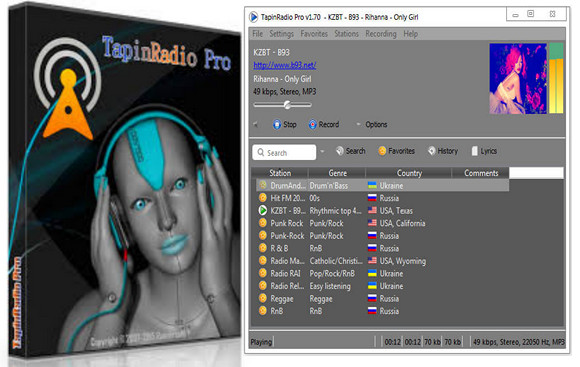Click the Rhythmic top 4... genre cell

(x=335, y=211)
